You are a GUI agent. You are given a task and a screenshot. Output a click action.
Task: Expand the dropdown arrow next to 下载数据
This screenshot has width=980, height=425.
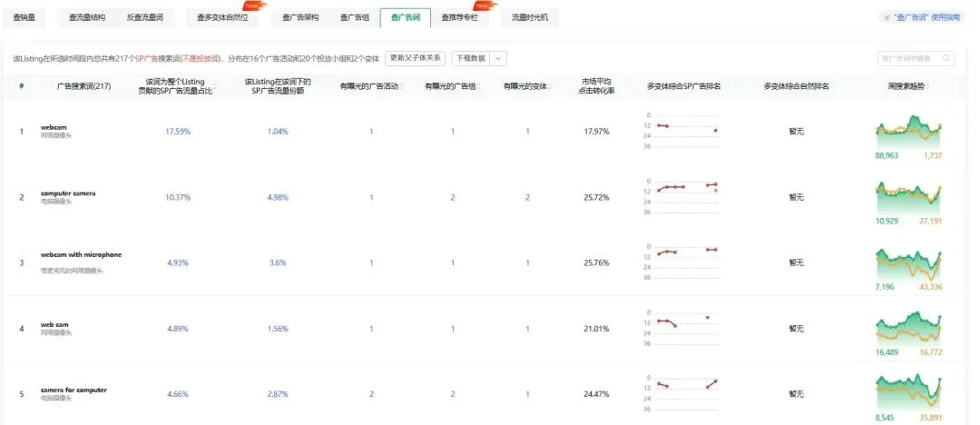[498, 58]
